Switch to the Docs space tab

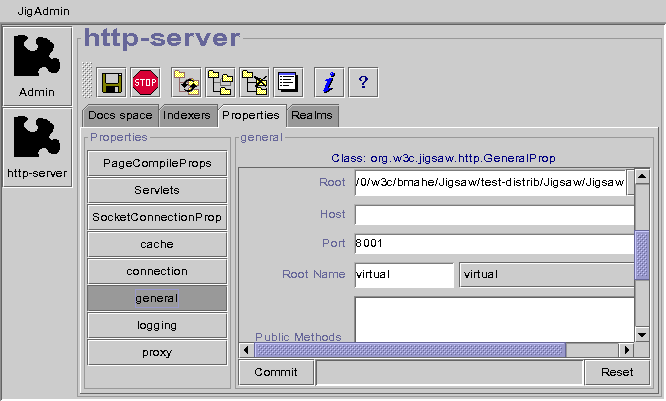coord(120,116)
